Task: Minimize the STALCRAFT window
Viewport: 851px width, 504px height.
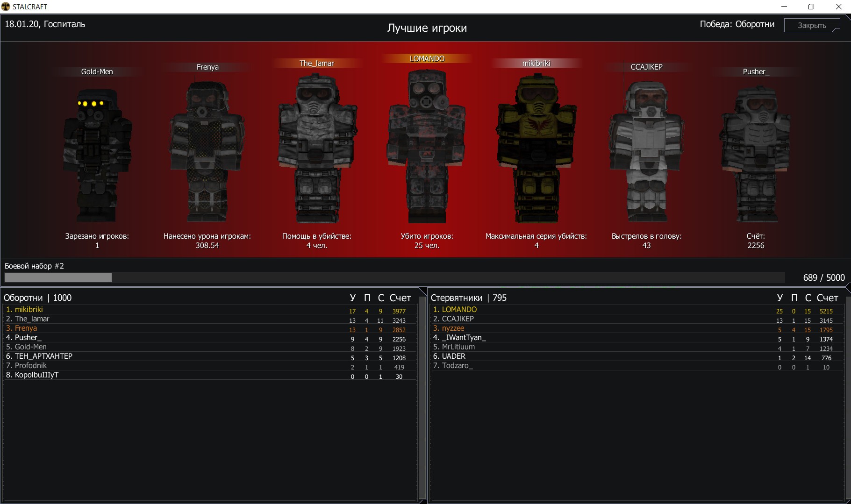Action: coord(784,7)
